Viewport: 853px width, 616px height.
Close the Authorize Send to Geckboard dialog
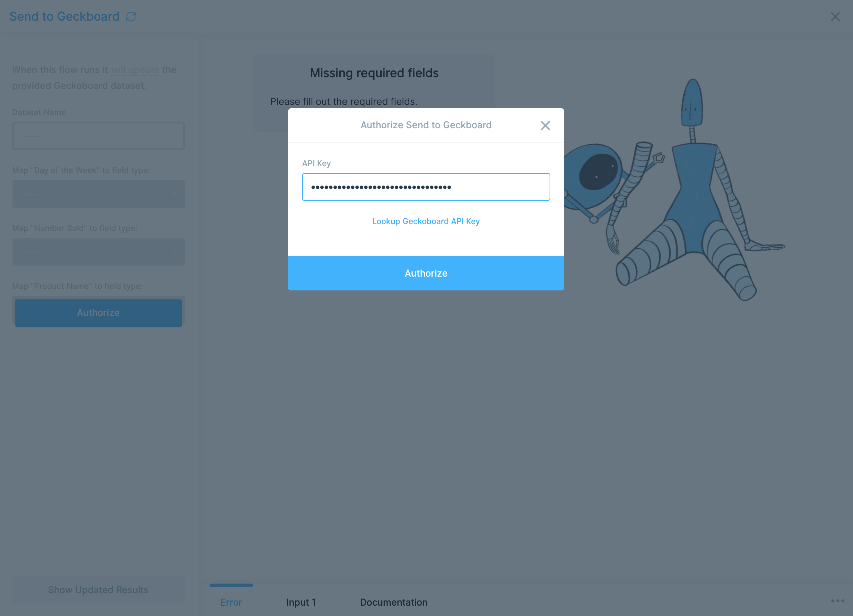545,125
